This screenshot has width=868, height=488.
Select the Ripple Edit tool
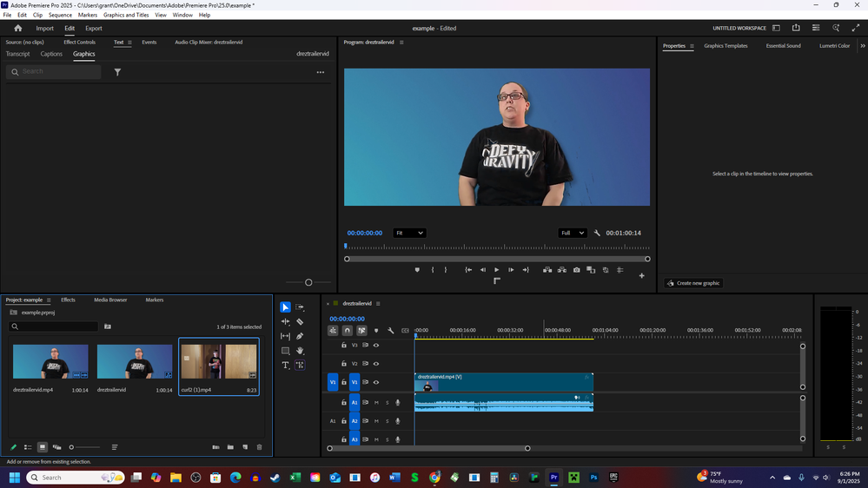coord(285,321)
